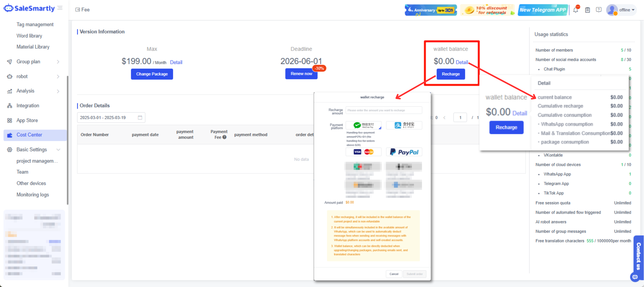Open the calendar date picker icon

click(x=140, y=117)
